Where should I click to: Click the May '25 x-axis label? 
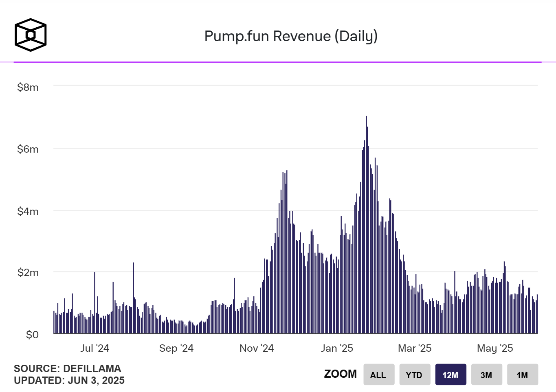point(495,348)
